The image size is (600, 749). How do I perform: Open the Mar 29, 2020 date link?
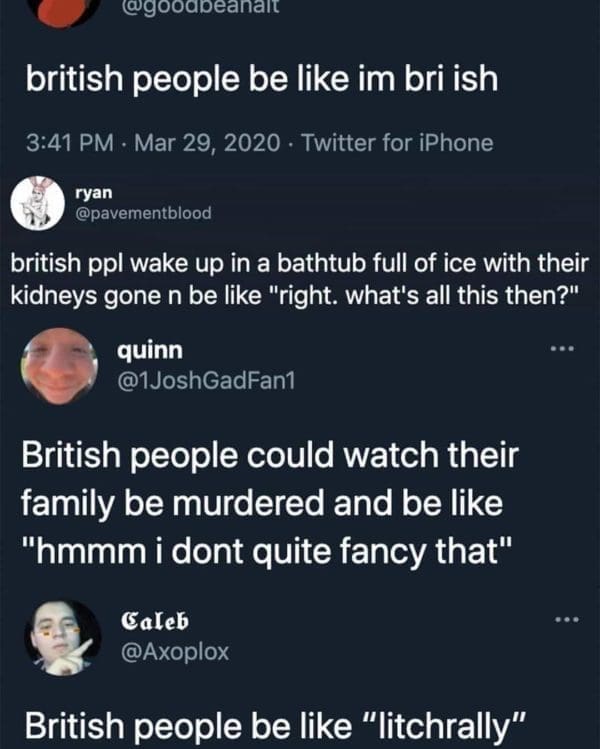[207, 143]
